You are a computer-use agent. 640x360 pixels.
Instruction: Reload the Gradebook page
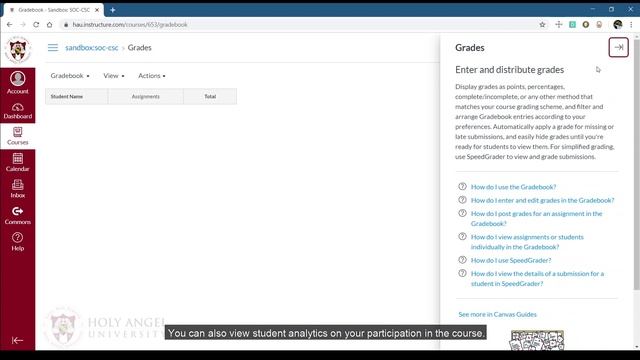pos(36,24)
